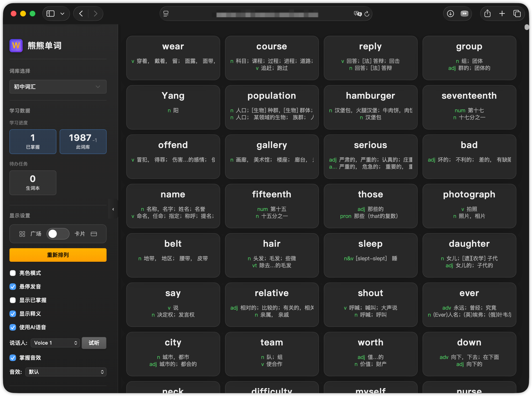The height and width of the screenshot is (396, 532).
Task: Open the share sheet
Action: (487, 13)
